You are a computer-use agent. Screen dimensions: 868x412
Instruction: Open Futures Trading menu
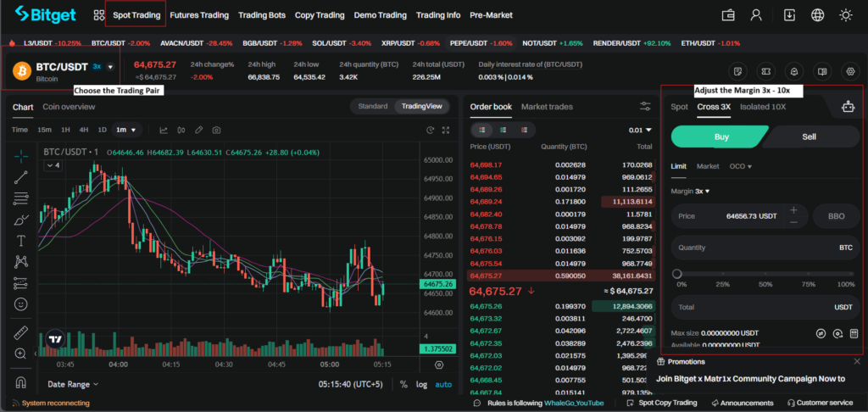[x=199, y=15]
